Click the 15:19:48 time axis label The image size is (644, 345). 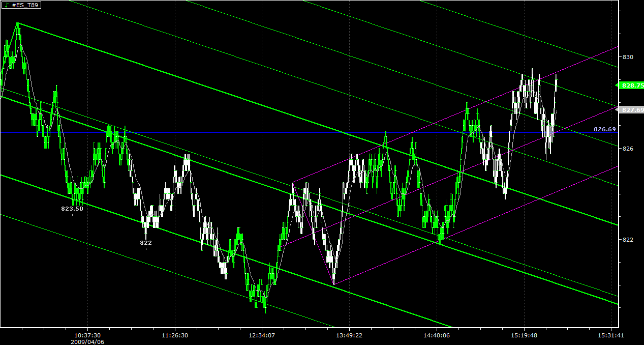[x=525, y=335]
